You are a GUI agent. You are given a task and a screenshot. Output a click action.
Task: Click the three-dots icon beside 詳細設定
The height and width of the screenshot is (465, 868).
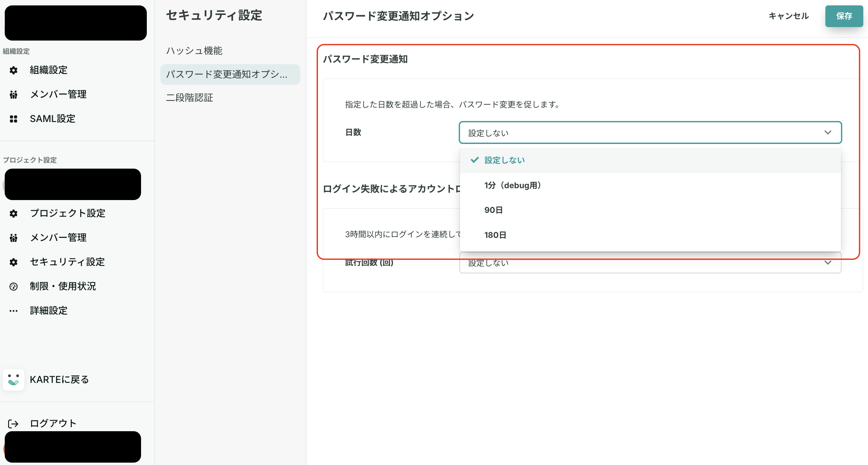click(14, 311)
